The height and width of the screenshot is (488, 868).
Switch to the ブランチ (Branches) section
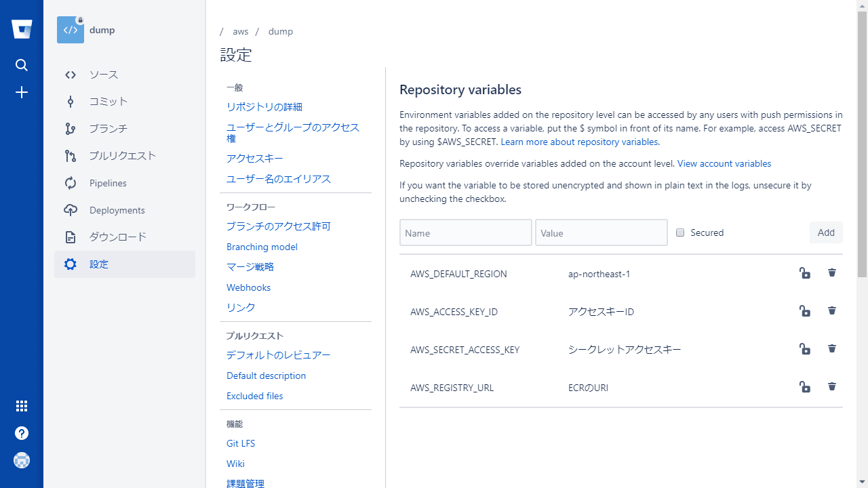(x=108, y=128)
